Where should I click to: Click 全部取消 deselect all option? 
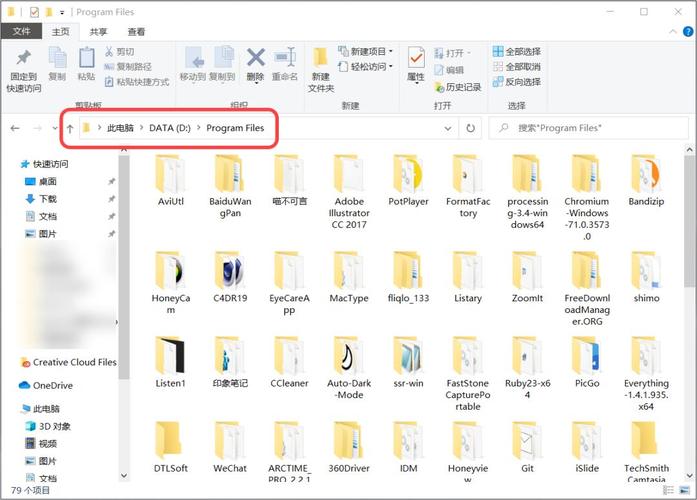click(516, 67)
